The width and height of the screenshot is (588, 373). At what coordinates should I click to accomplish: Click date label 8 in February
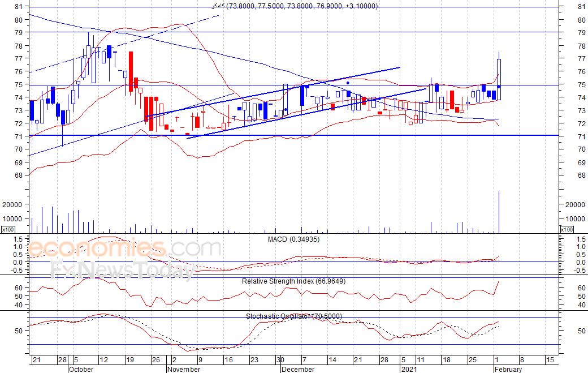pos(522,360)
